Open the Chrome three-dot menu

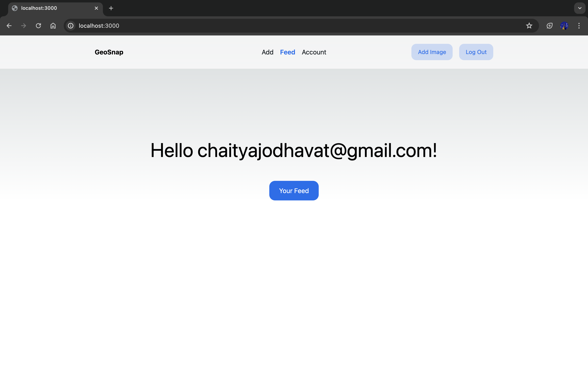(579, 26)
